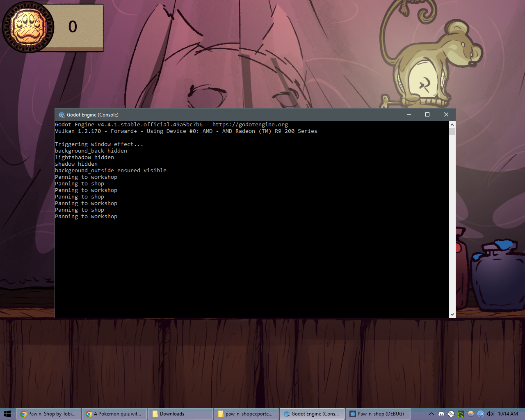
Task: Open the paw_n_shopexporte folder taskbar button
Action: [x=246, y=414]
